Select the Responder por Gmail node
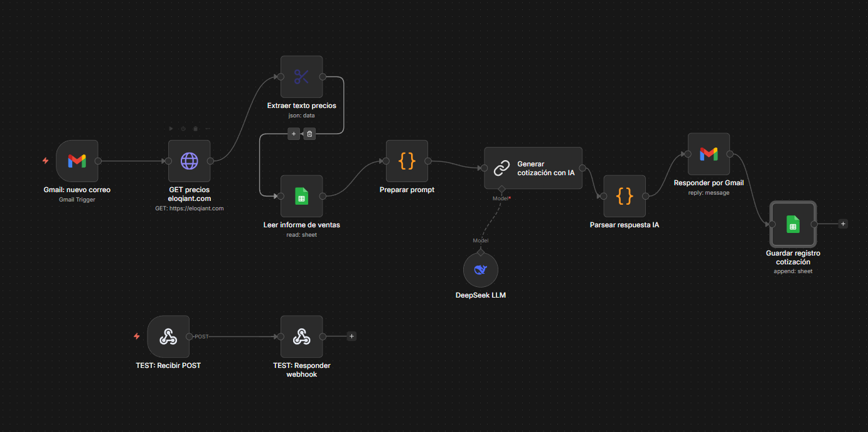The height and width of the screenshot is (432, 868). point(709,154)
